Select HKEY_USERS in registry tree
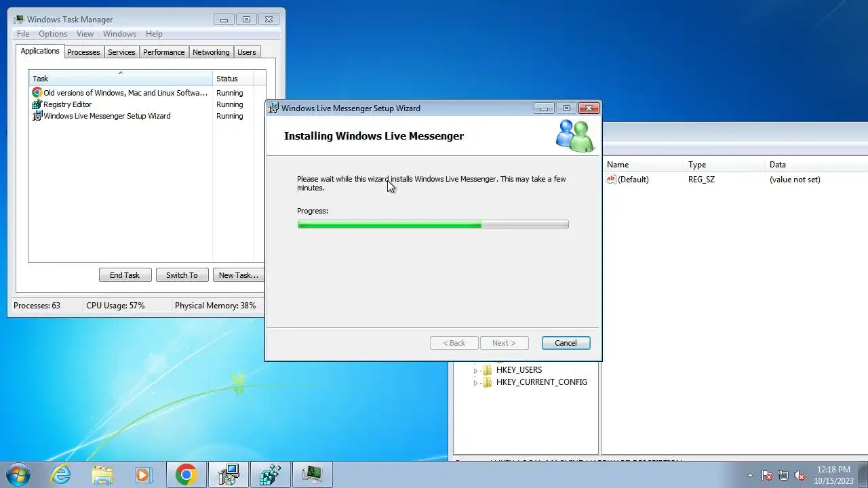Image resolution: width=868 pixels, height=488 pixels. tap(519, 370)
